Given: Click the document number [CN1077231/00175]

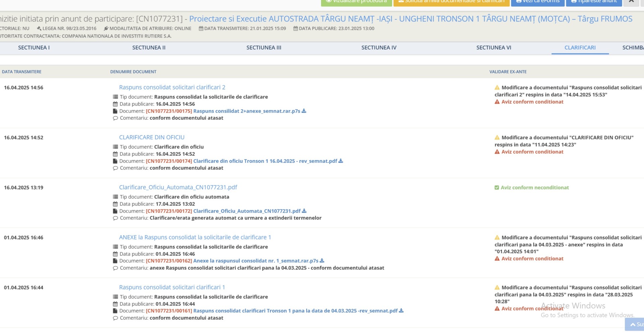Looking at the screenshot, I should coord(169,111).
